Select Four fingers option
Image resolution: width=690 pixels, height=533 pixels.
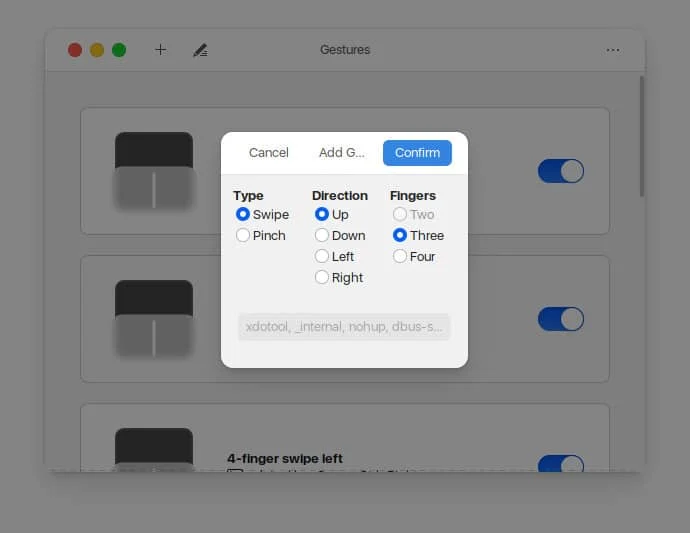[x=414, y=256]
